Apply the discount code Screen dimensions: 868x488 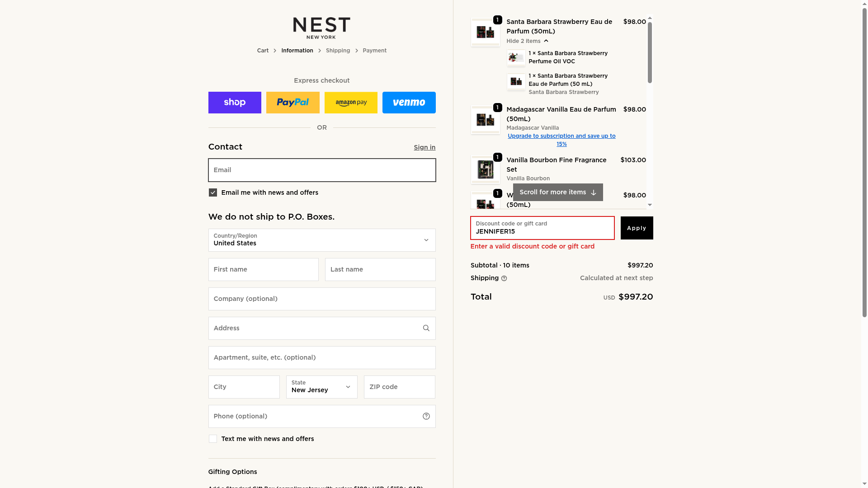pyautogui.click(x=637, y=228)
